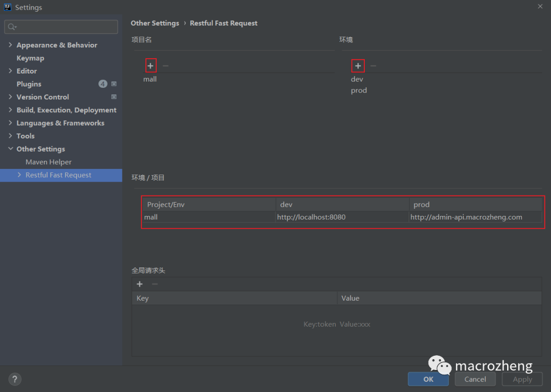Screen dimensions: 551x392
Task: Expand Languages & Frameworks section
Action: click(x=10, y=122)
